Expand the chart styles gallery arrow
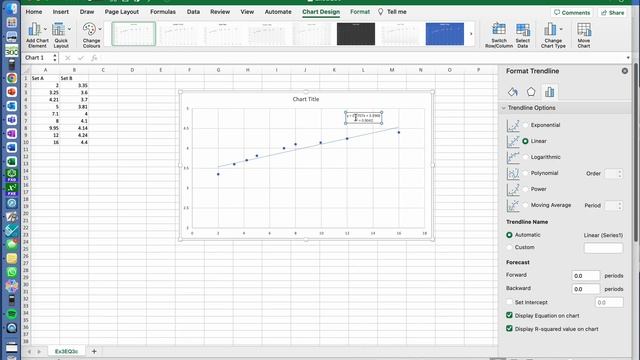640x360 pixels. pyautogui.click(x=471, y=34)
